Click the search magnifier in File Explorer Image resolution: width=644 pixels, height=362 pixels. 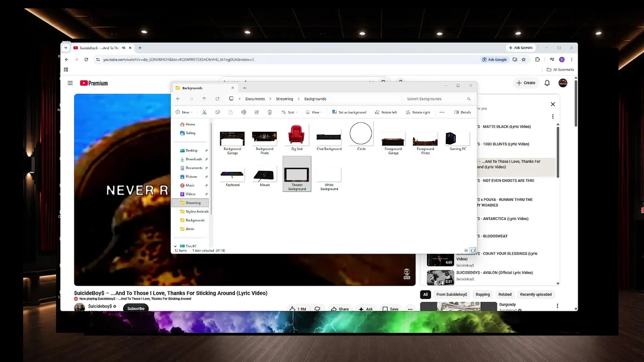point(469,99)
